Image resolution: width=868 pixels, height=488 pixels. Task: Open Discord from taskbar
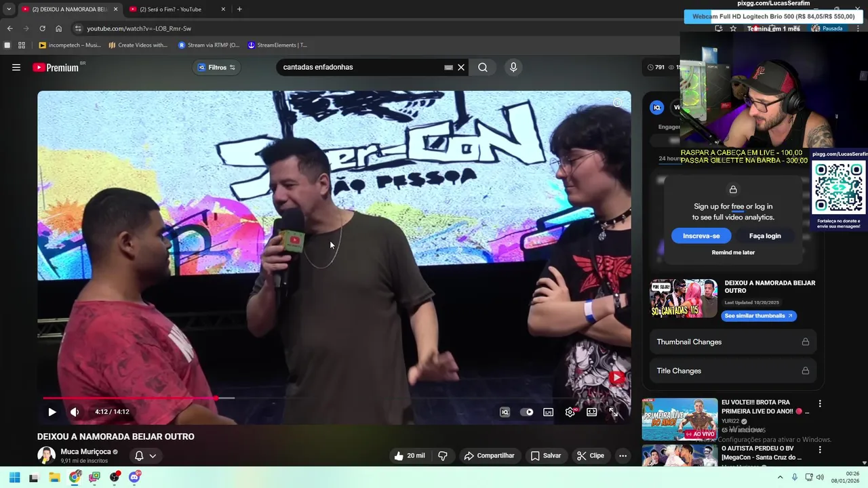134,477
